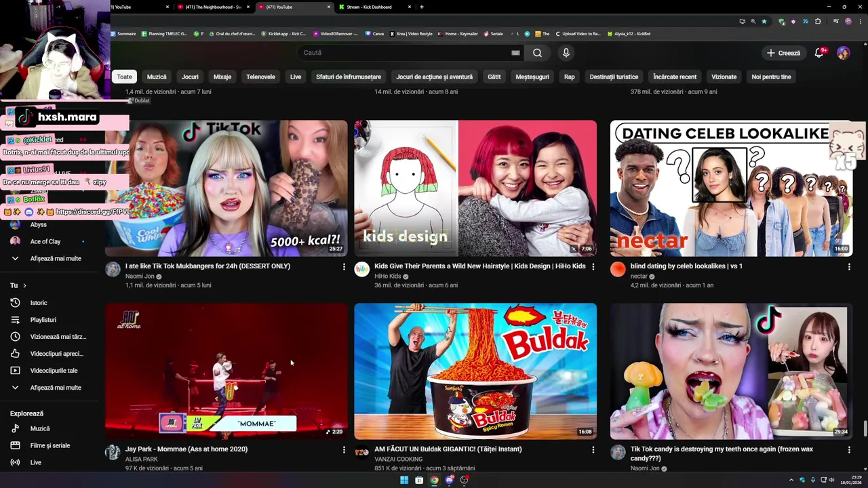The image size is (868, 488).
Task: Select the Toate filter chip
Action: (125, 77)
